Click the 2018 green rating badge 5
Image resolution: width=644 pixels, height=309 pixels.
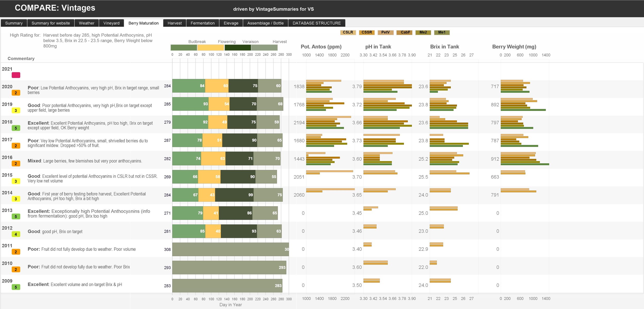tap(16, 128)
